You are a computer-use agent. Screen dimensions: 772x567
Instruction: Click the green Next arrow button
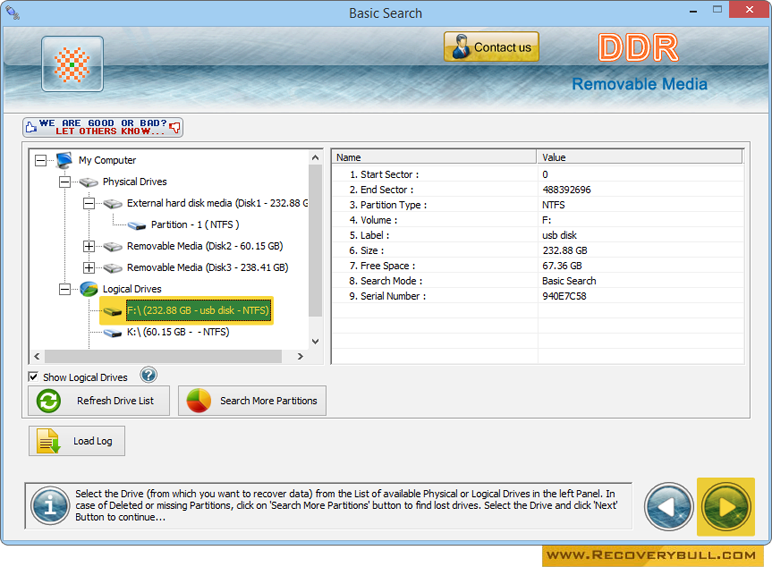(726, 506)
